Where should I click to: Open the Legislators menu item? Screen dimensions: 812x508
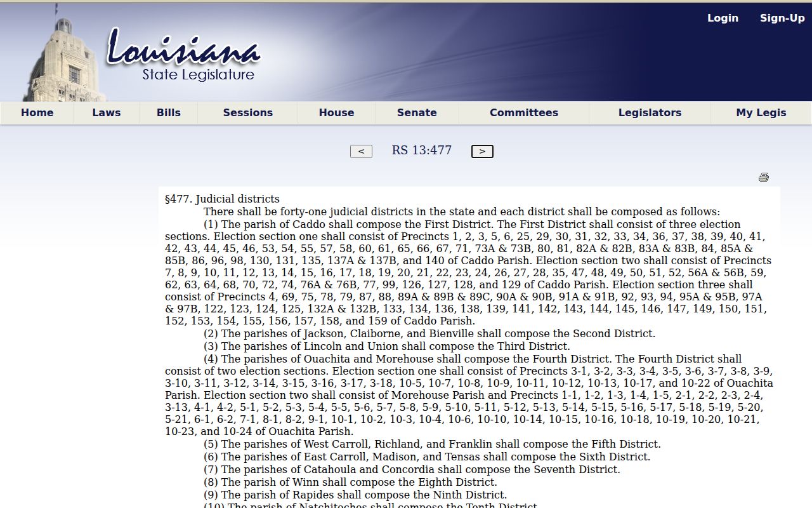(650, 112)
